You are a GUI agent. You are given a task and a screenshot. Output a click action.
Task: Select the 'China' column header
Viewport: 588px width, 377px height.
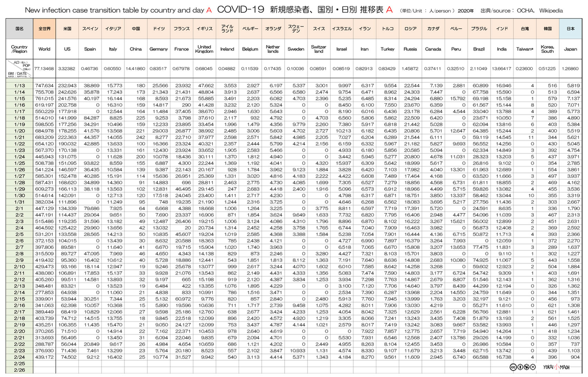136,49
